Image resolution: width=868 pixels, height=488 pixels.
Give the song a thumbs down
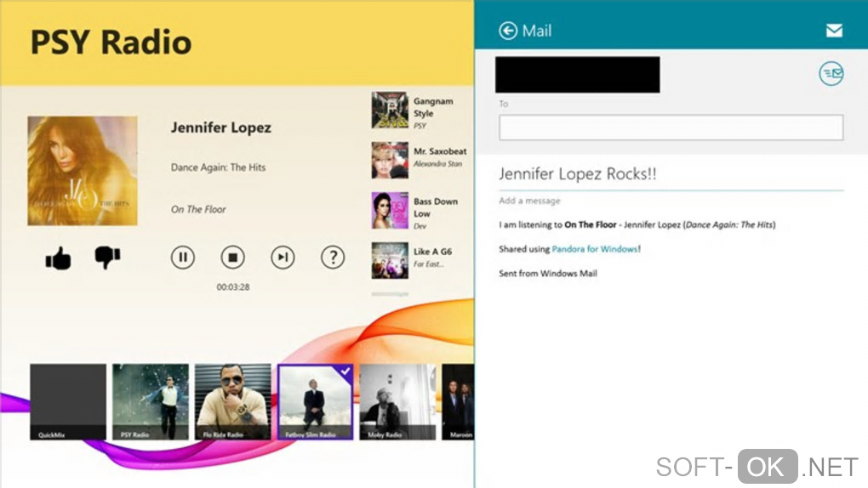click(107, 258)
